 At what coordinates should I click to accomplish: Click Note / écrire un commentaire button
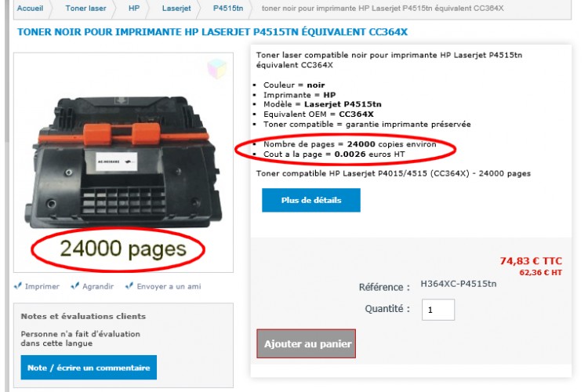(x=89, y=368)
